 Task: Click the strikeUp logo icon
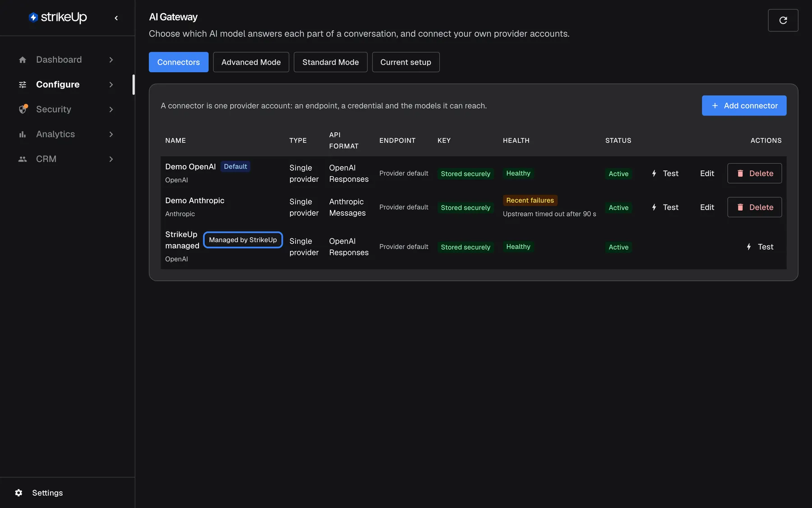coord(33,17)
